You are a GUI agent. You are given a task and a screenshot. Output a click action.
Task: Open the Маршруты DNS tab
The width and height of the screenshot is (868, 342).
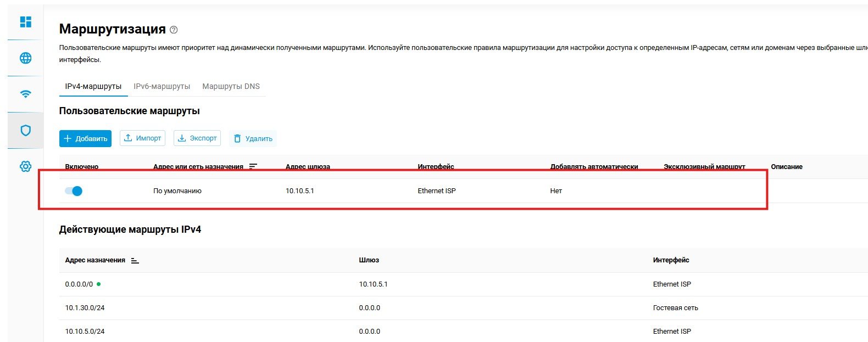pos(231,86)
